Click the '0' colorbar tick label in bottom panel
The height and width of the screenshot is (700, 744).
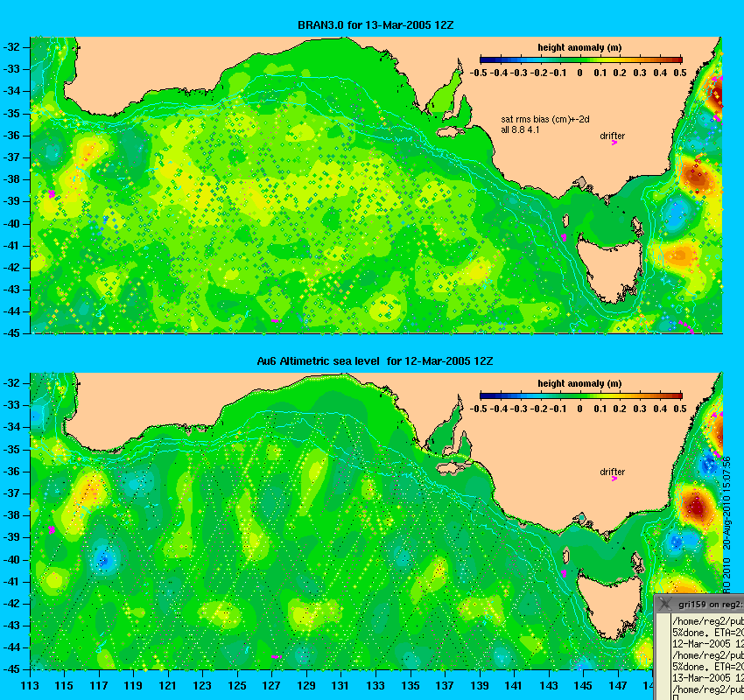(579, 409)
